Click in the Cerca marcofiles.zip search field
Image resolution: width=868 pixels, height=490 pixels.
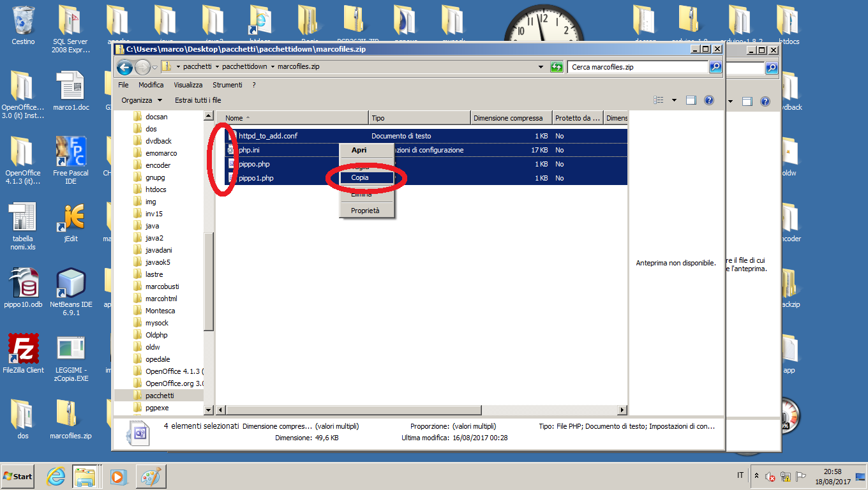[637, 67]
